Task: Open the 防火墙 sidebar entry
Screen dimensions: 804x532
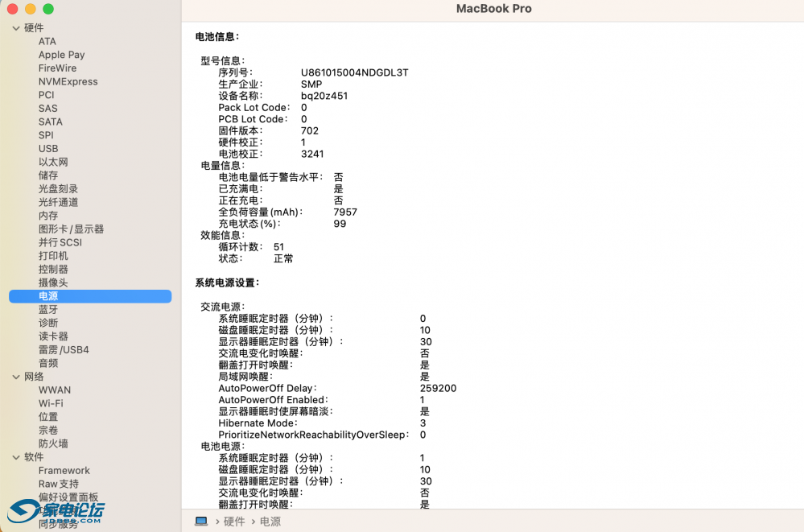Action: [x=53, y=443]
